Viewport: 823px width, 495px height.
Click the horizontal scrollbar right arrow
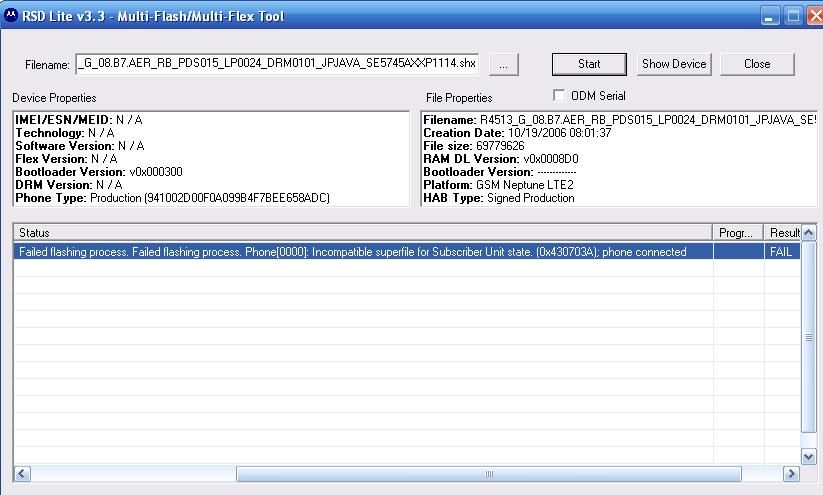791,473
